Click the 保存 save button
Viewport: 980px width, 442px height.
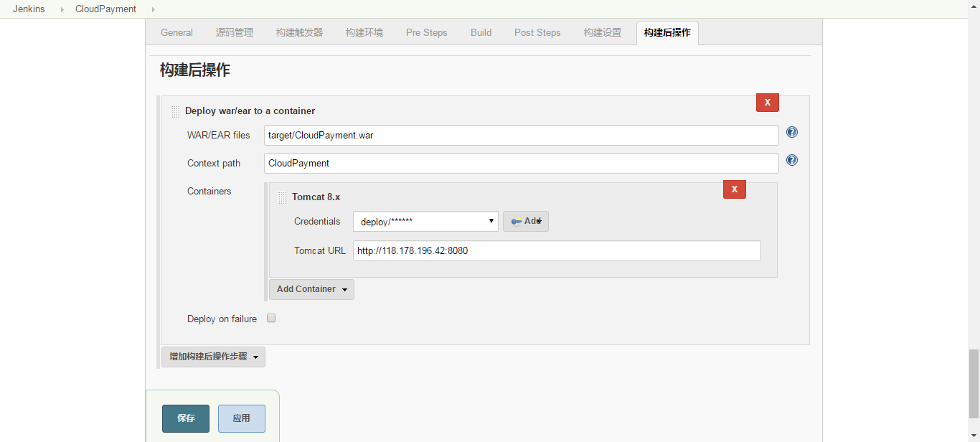point(186,418)
